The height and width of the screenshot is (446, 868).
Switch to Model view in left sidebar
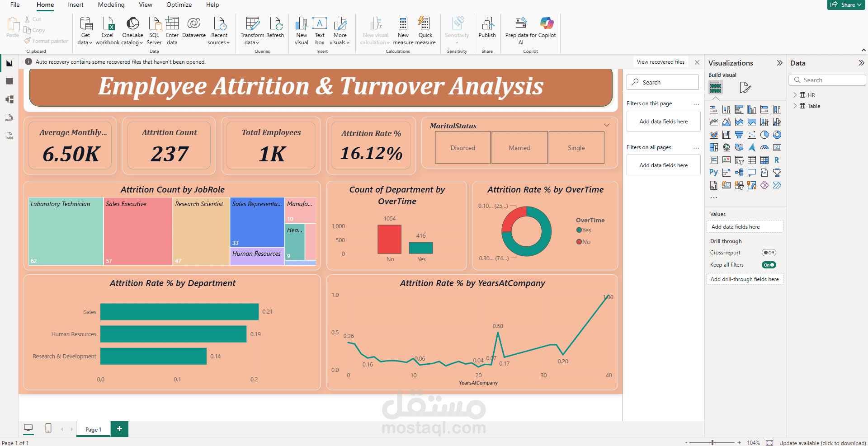[x=9, y=99]
